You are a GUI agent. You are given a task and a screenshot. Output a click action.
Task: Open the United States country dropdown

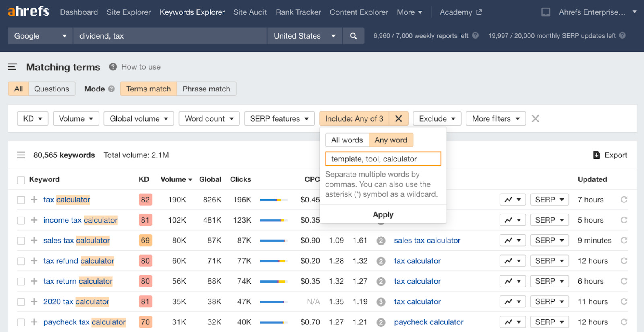pyautogui.click(x=304, y=36)
